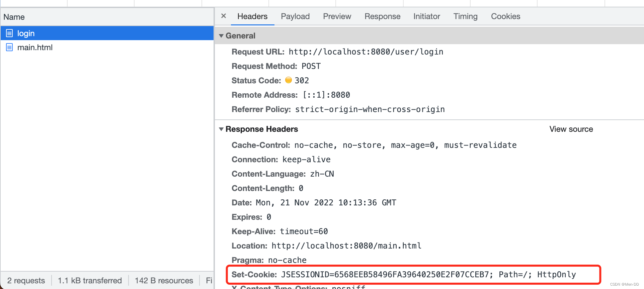Image resolution: width=644 pixels, height=289 pixels.
Task: Open the Timing tab
Action: (465, 16)
